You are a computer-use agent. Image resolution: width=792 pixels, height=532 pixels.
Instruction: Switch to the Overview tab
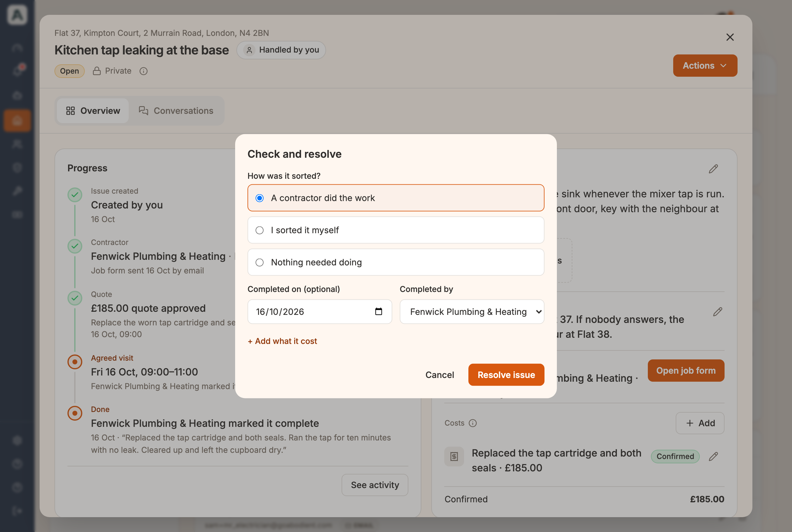click(x=93, y=111)
